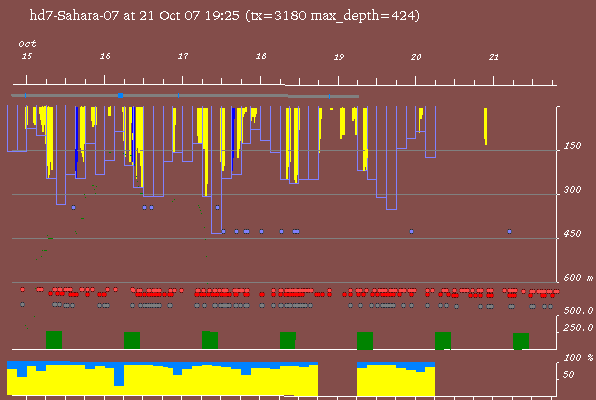Image resolution: width=596 pixels, height=400 pixels.
Task: Click the dark blue dive bar on Oct 15
Action: pos(76,141)
